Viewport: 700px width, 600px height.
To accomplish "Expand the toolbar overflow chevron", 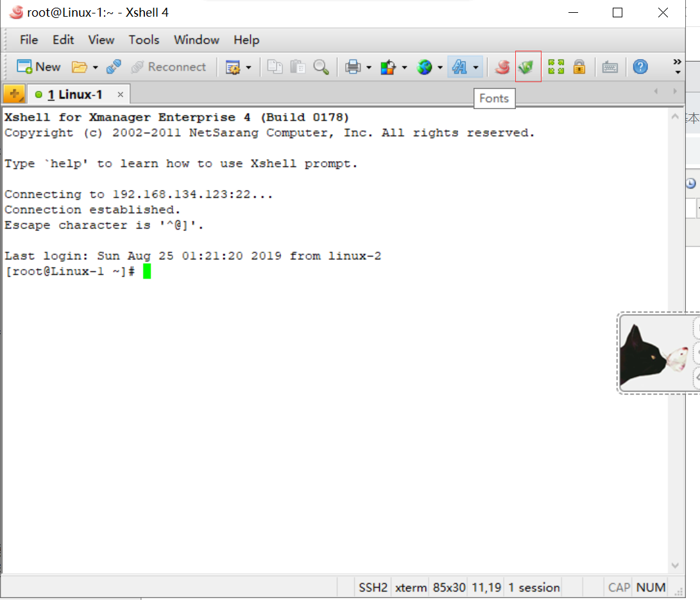I will (678, 66).
